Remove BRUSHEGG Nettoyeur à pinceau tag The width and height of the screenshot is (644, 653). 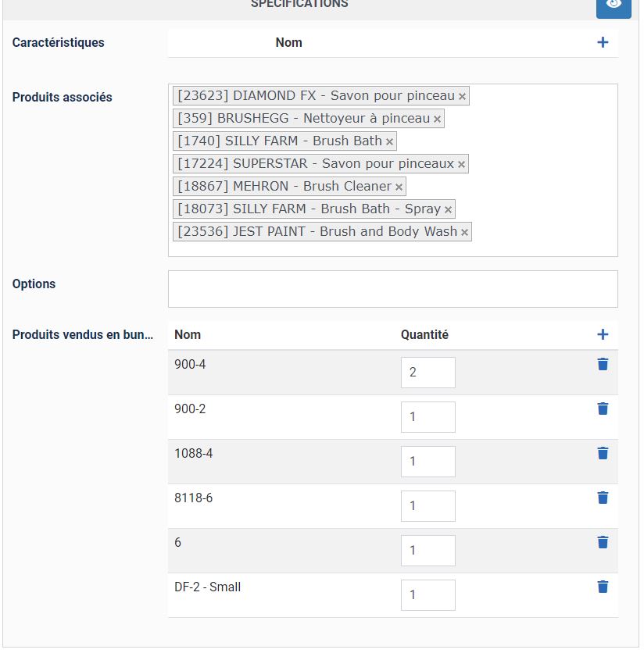tap(438, 120)
